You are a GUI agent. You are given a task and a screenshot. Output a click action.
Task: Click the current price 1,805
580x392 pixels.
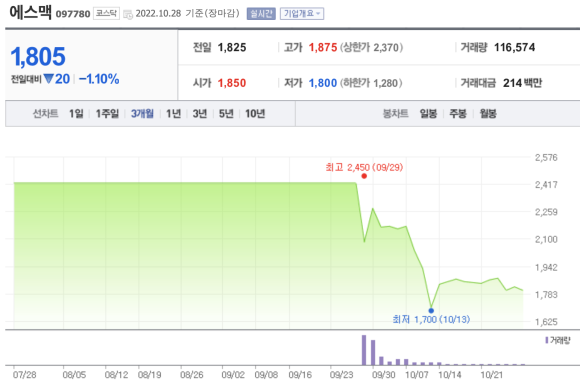click(38, 57)
